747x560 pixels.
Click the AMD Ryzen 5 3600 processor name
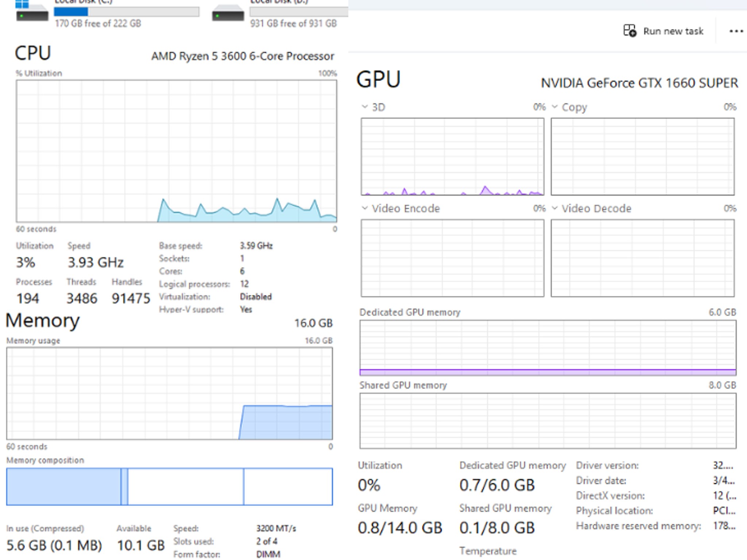pyautogui.click(x=243, y=56)
